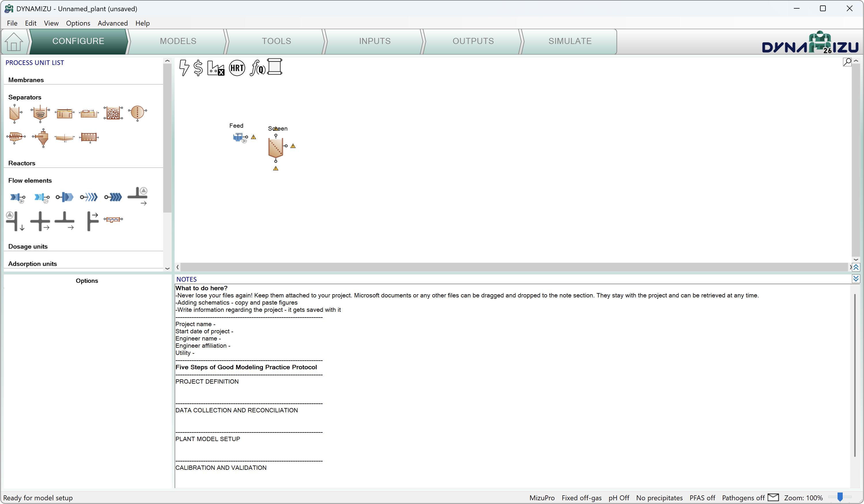Click the zoom slider handle in status bar
This screenshot has height=504, width=864.
(x=840, y=497)
